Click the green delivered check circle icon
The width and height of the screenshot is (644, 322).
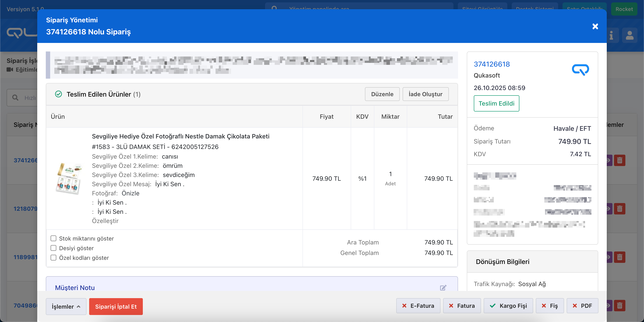pos(58,94)
